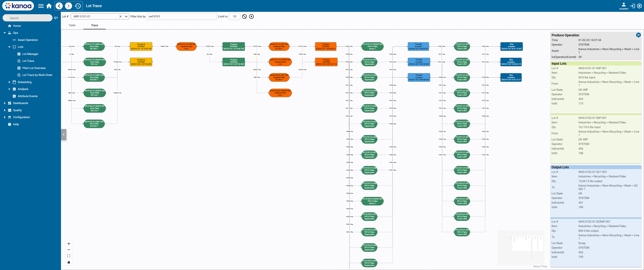The width and height of the screenshot is (644, 270).
Task: Click the Limit to number field
Action: pyautogui.click(x=235, y=16)
